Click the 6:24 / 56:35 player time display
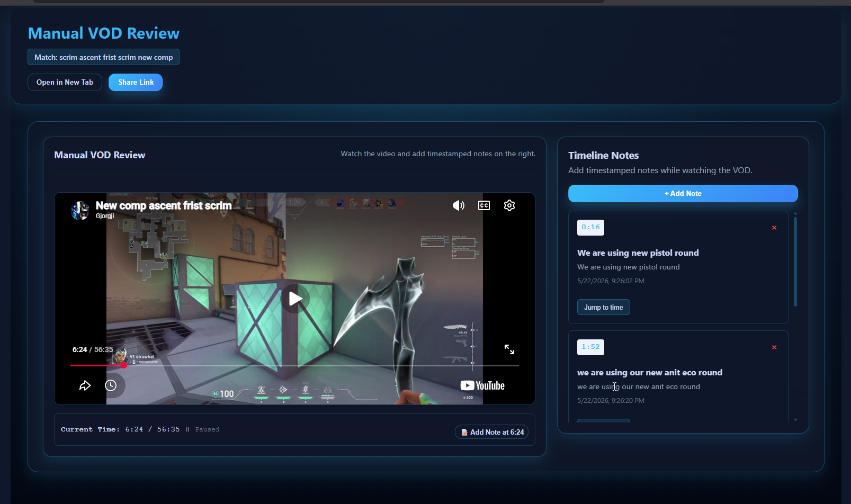Screen dimensions: 851x504 pos(93,349)
